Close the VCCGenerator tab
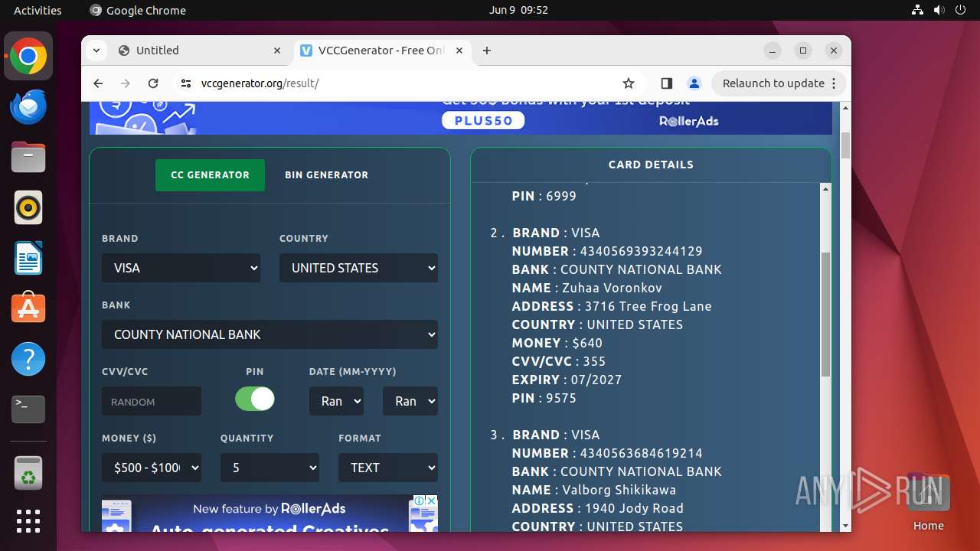The height and width of the screenshot is (551, 980). click(459, 51)
